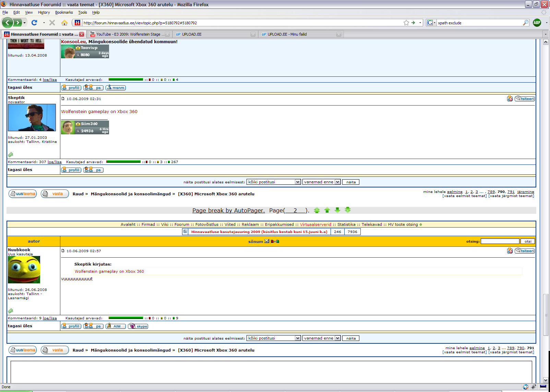Viewport: 550px width, 392px height.
Task: Click report icon on Nuubkook's post
Action: [510, 251]
